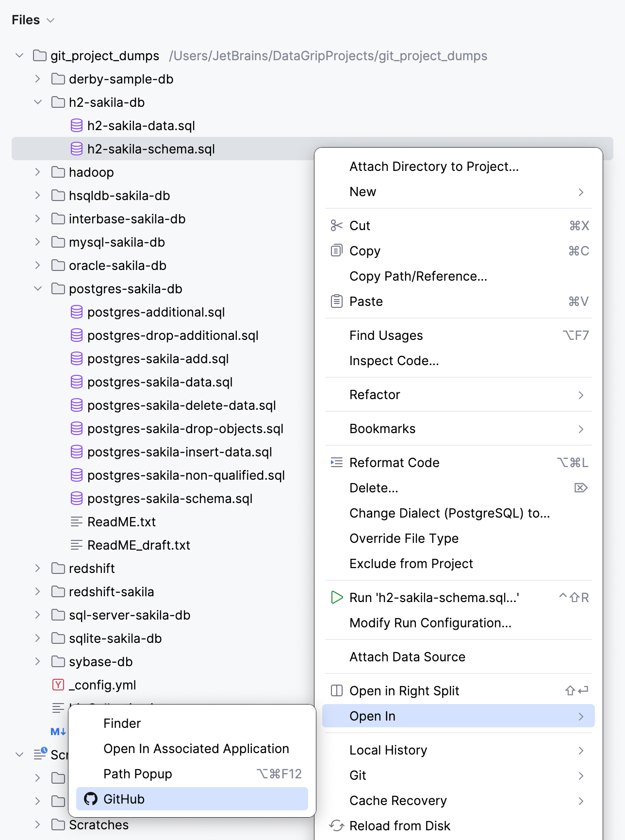Choose Attach Directory to Project

tap(459, 167)
